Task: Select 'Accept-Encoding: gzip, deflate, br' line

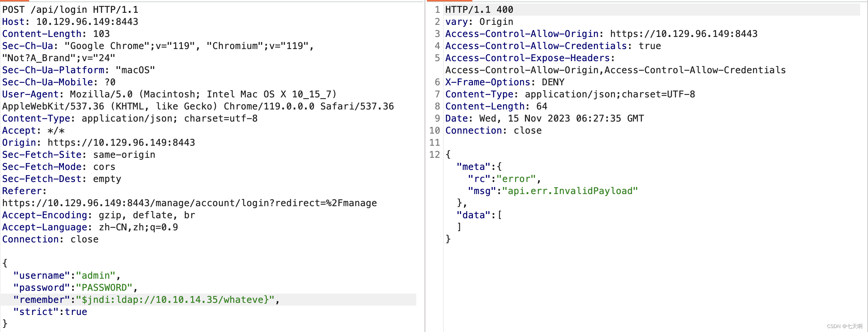Action: click(99, 215)
